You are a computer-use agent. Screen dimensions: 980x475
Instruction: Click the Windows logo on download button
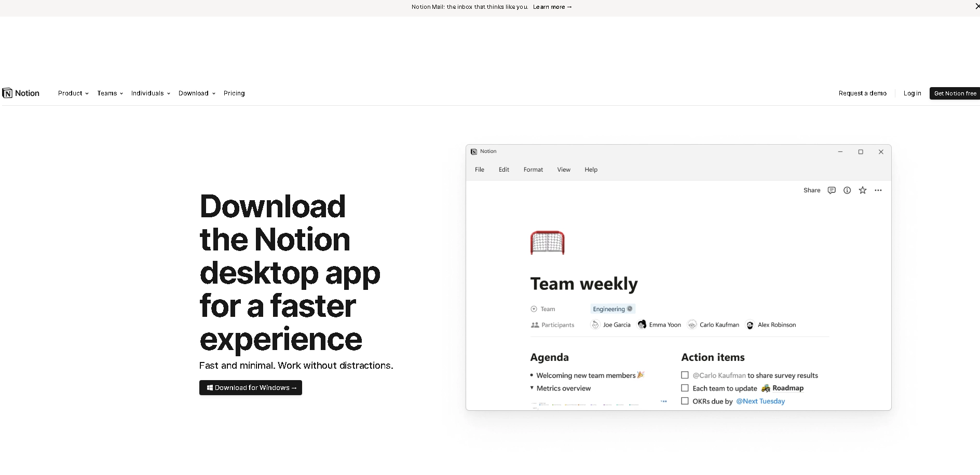point(210,387)
